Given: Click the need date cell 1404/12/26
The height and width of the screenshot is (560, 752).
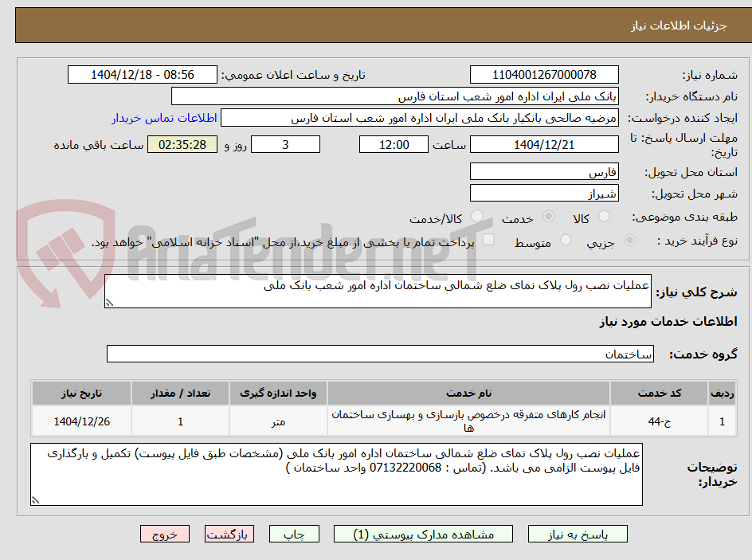Looking at the screenshot, I should click(x=81, y=421).
